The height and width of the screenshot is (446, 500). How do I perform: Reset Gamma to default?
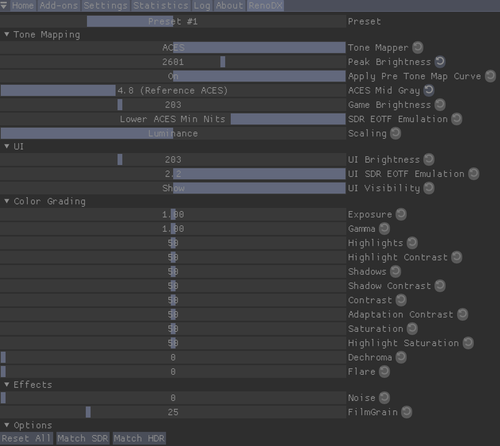coord(384,229)
